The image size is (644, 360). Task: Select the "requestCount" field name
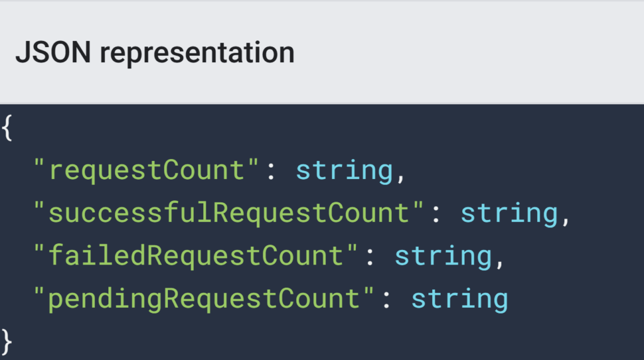pyautogui.click(x=146, y=170)
